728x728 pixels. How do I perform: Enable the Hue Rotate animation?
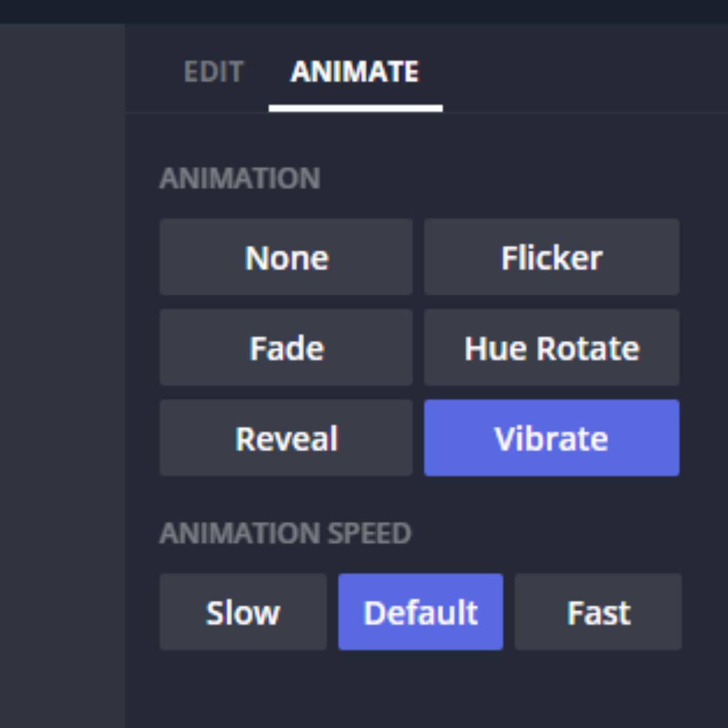click(551, 348)
